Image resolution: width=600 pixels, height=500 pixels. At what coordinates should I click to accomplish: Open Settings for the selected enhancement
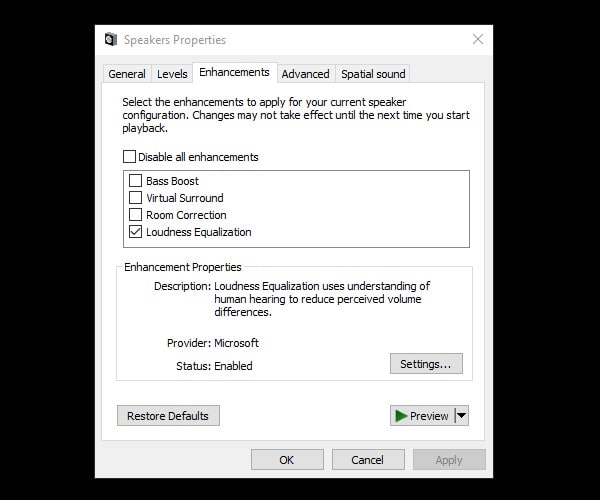425,364
